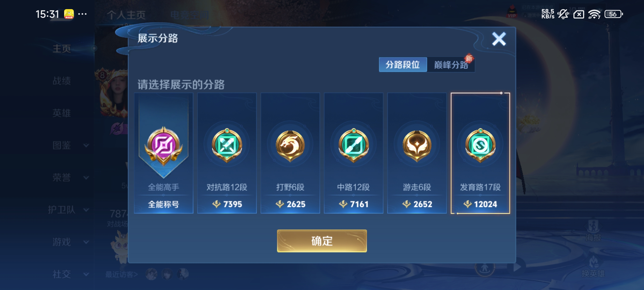
Task: Select the 中路12段 lane badge
Action: (x=354, y=145)
